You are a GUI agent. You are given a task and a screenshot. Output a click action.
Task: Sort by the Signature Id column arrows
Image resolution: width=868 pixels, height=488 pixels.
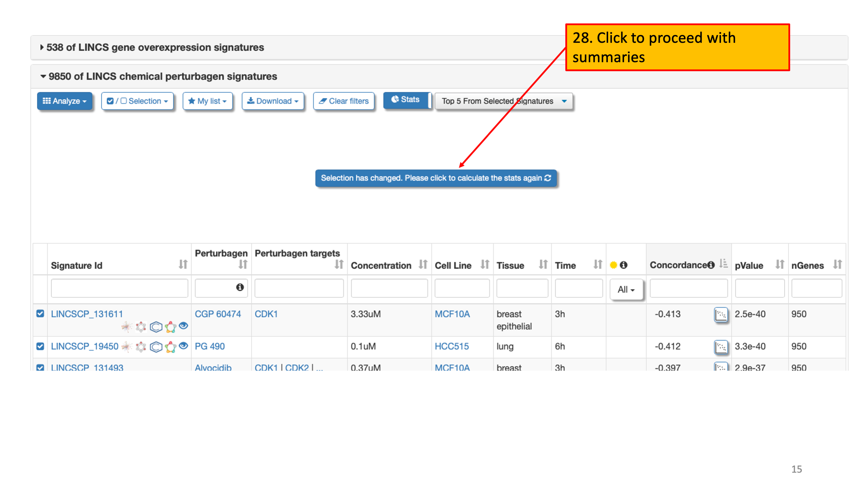pyautogui.click(x=183, y=264)
